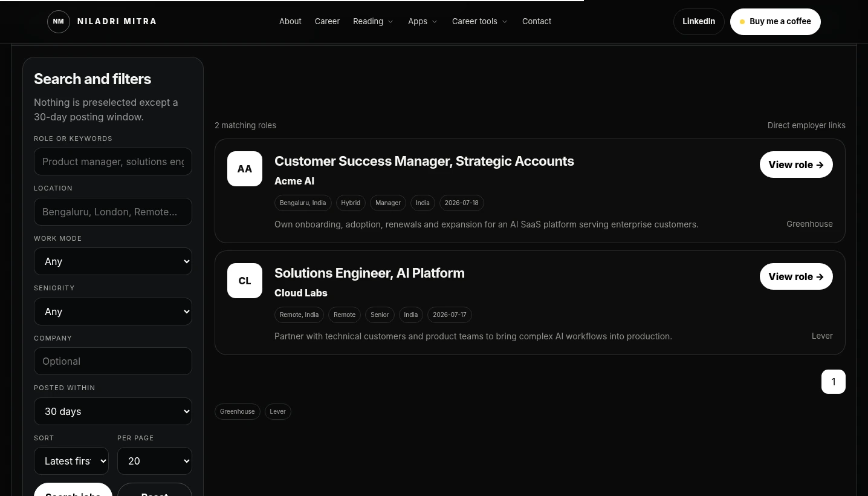
Task: Click the Greenhouse source chip below results
Action: 238,412
